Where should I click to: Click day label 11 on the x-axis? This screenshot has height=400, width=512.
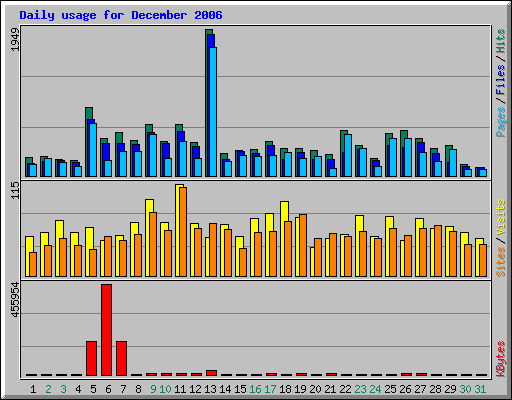[180, 389]
